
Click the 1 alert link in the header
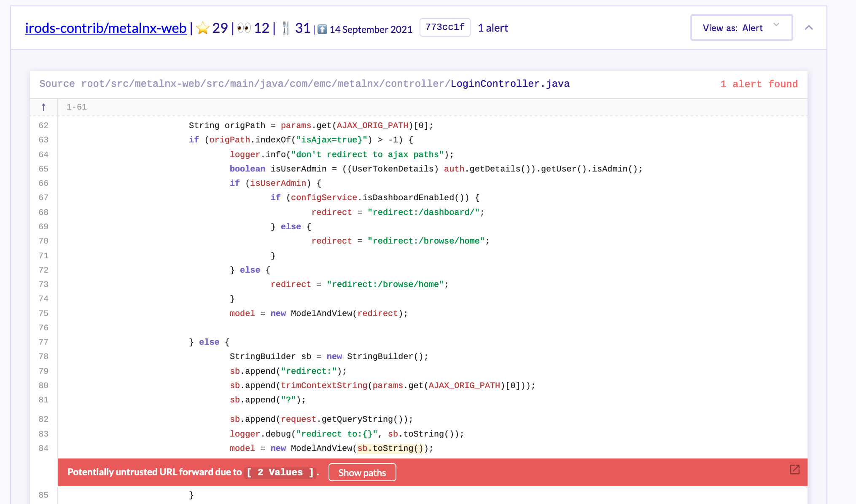click(493, 27)
